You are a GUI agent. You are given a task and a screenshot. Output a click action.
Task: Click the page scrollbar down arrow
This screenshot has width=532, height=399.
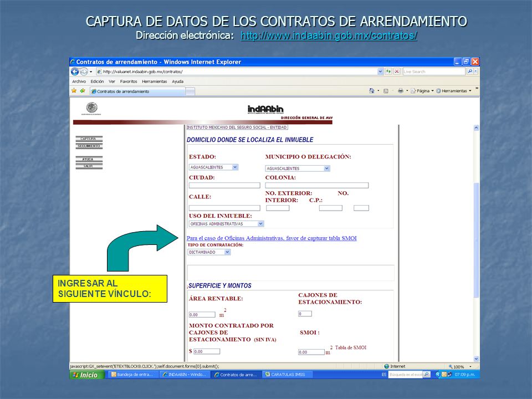(476, 359)
